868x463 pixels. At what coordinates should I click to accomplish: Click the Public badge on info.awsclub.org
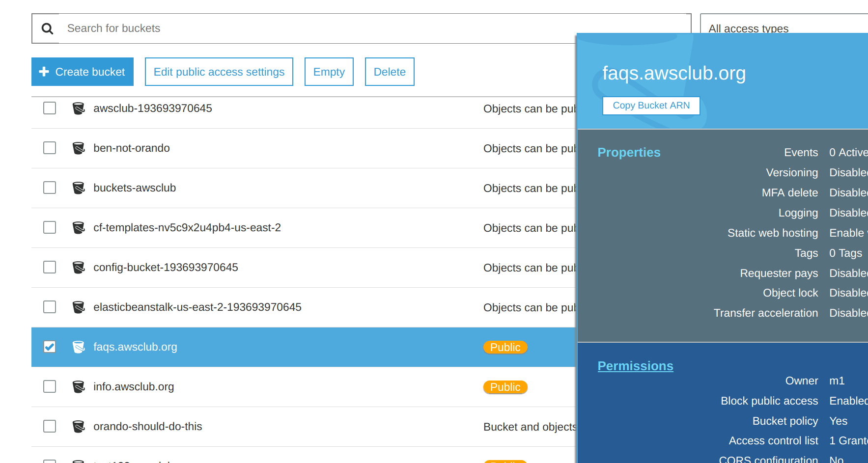[x=505, y=387]
